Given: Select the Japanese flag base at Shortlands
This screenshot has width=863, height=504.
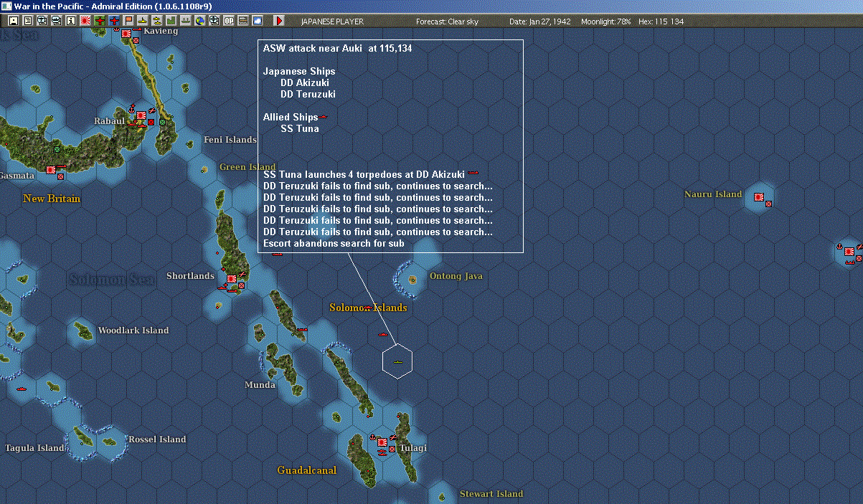Looking at the screenshot, I should pos(232,279).
